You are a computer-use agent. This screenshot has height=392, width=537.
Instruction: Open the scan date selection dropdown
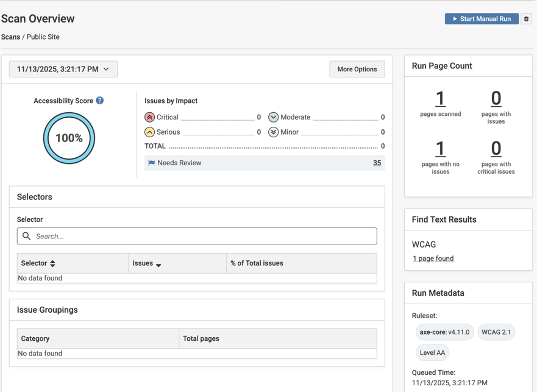[63, 69]
